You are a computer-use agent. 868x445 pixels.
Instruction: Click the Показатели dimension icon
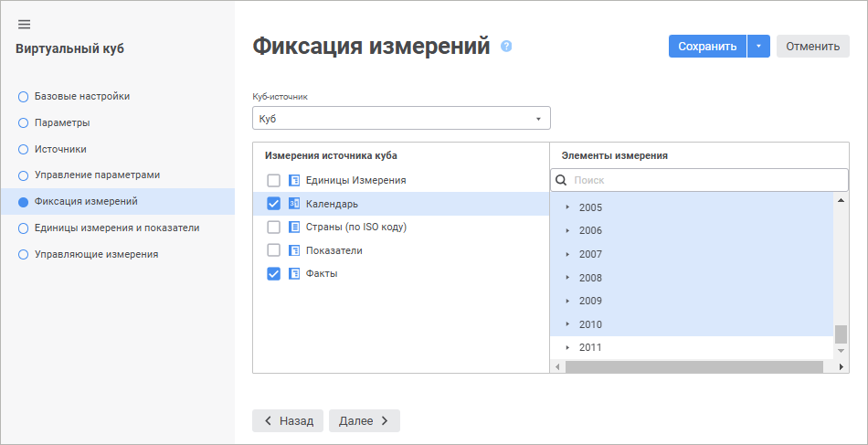tap(294, 250)
